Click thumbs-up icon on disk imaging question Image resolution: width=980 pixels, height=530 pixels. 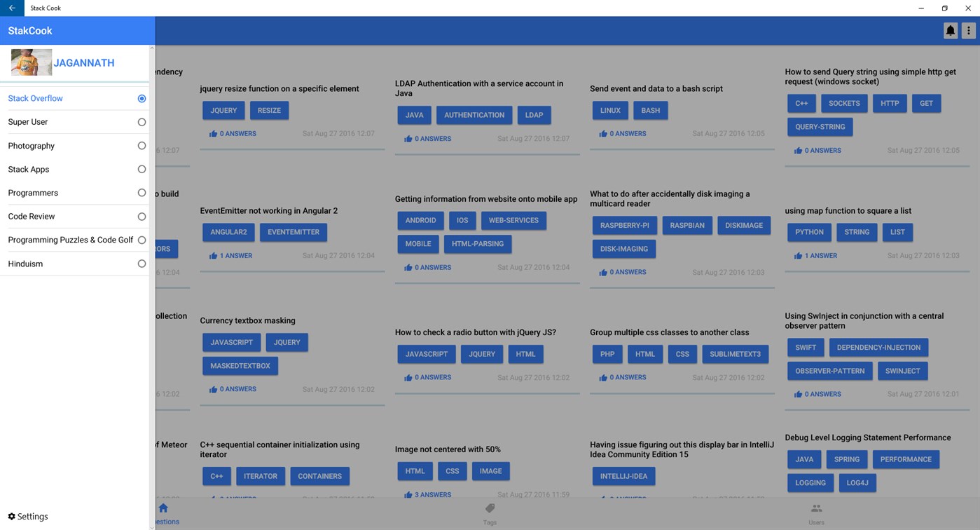pyautogui.click(x=603, y=272)
